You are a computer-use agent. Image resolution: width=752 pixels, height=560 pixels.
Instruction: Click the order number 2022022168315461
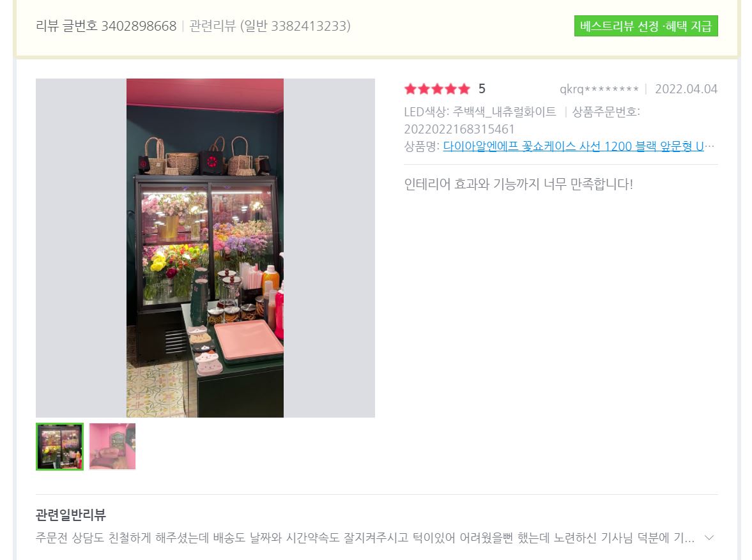(459, 130)
